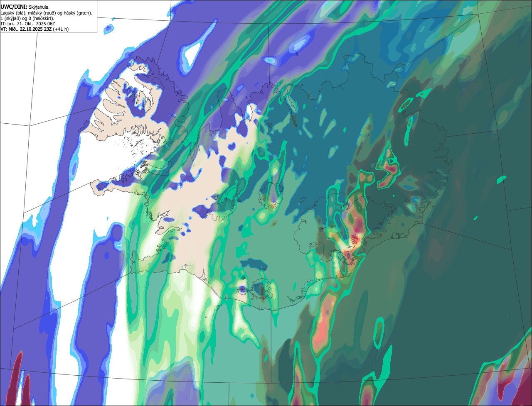Click the 'VT: Mið.. 22.10.2025 23Z' valid time
Viewport: 532px width, 406px height.
[x=26, y=29]
